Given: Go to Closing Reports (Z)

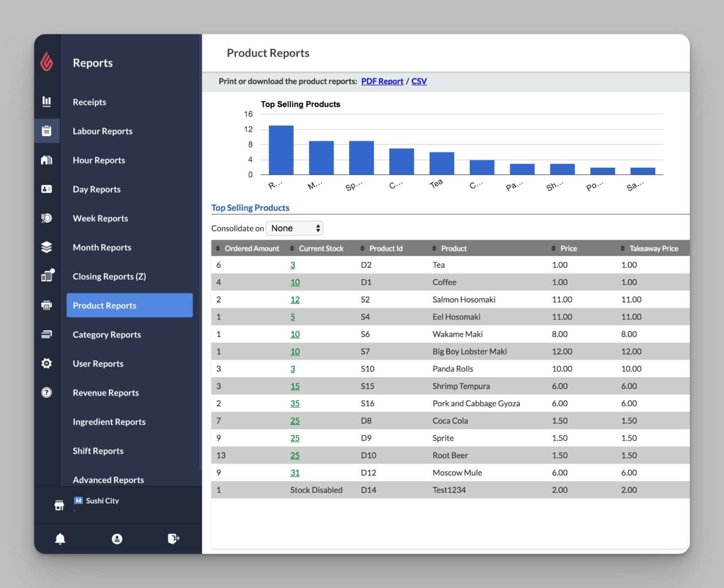Looking at the screenshot, I should (109, 277).
